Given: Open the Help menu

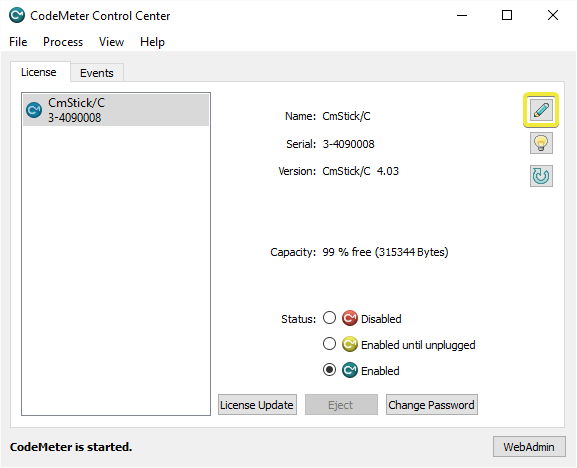Looking at the screenshot, I should 152,42.
